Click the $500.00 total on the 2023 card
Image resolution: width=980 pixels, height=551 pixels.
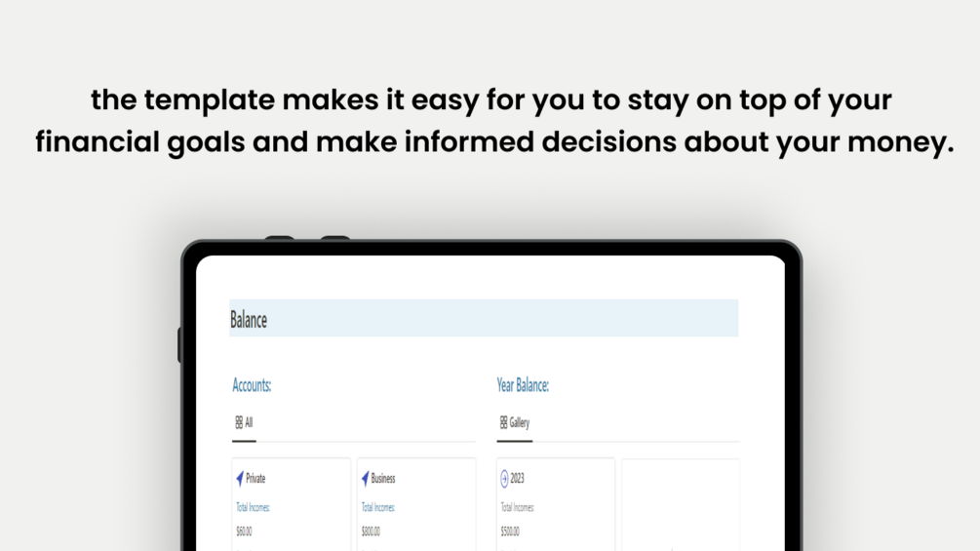click(x=510, y=531)
